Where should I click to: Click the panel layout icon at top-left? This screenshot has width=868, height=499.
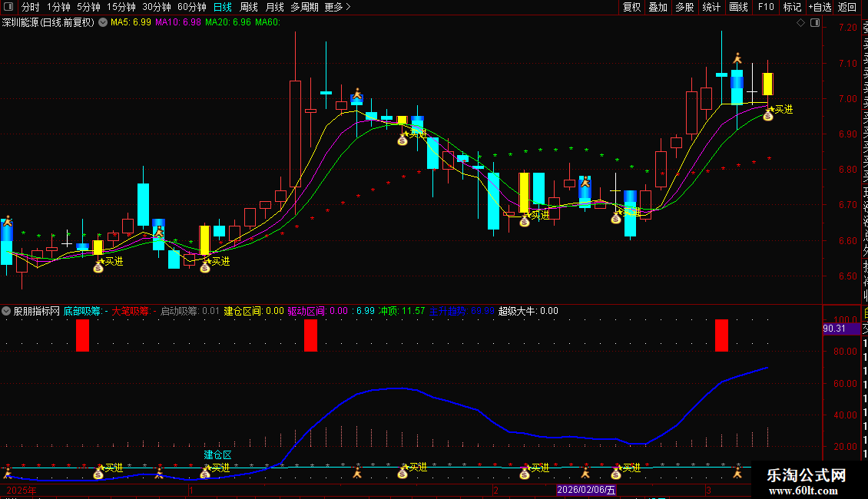8,7
